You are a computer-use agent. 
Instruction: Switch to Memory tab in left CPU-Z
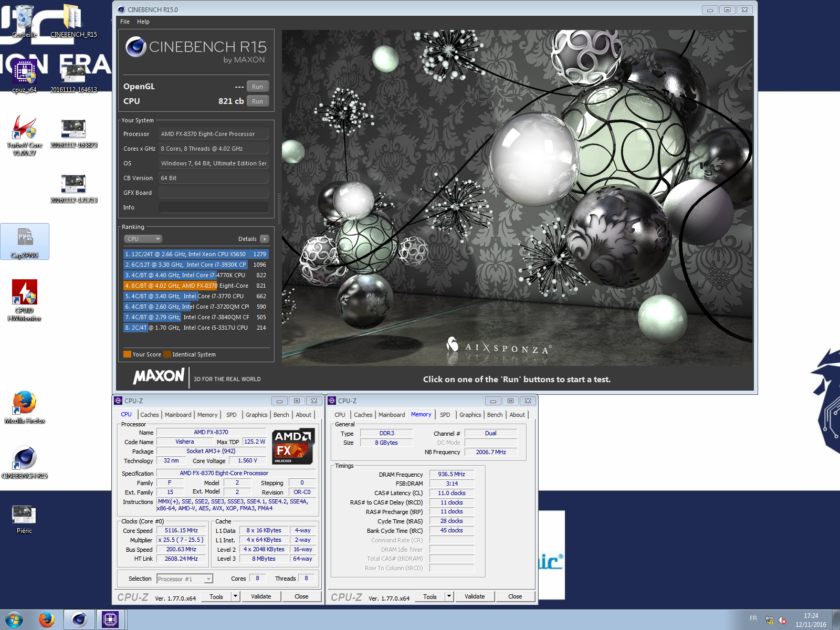click(x=207, y=415)
